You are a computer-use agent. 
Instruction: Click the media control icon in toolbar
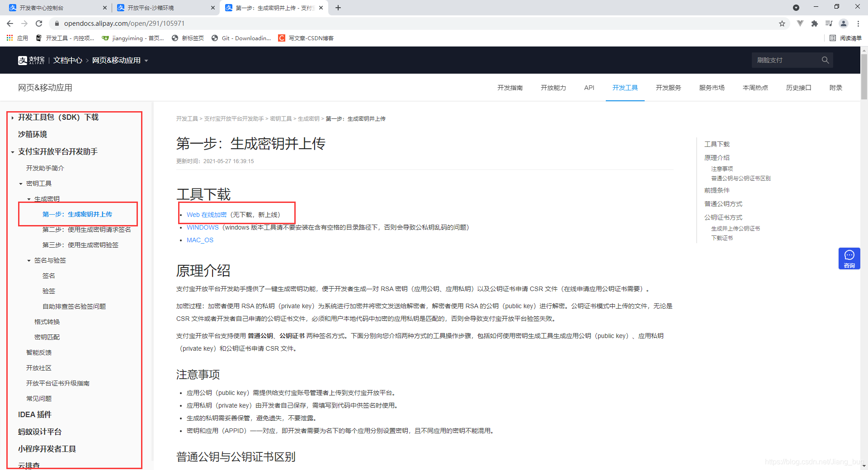tap(829, 23)
